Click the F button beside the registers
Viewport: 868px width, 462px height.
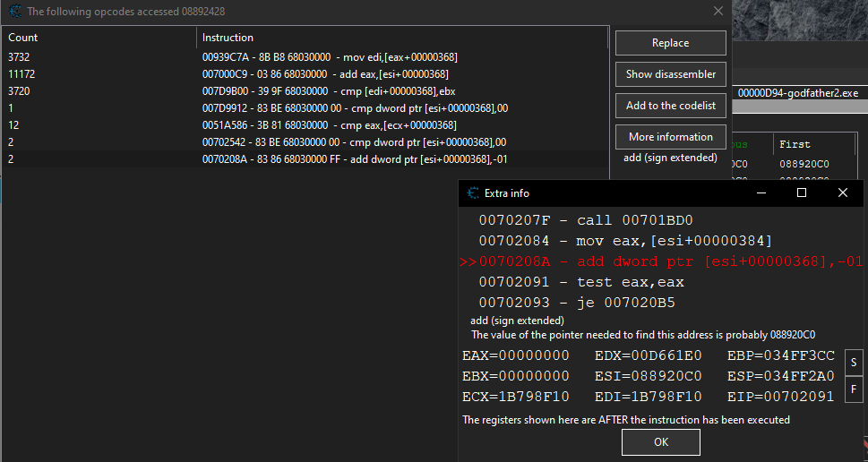point(854,389)
